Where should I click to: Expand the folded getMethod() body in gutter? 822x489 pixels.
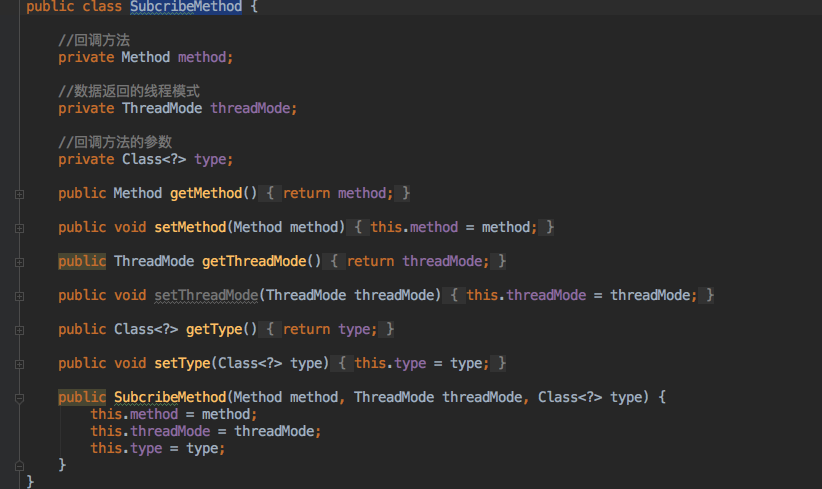coord(19,194)
